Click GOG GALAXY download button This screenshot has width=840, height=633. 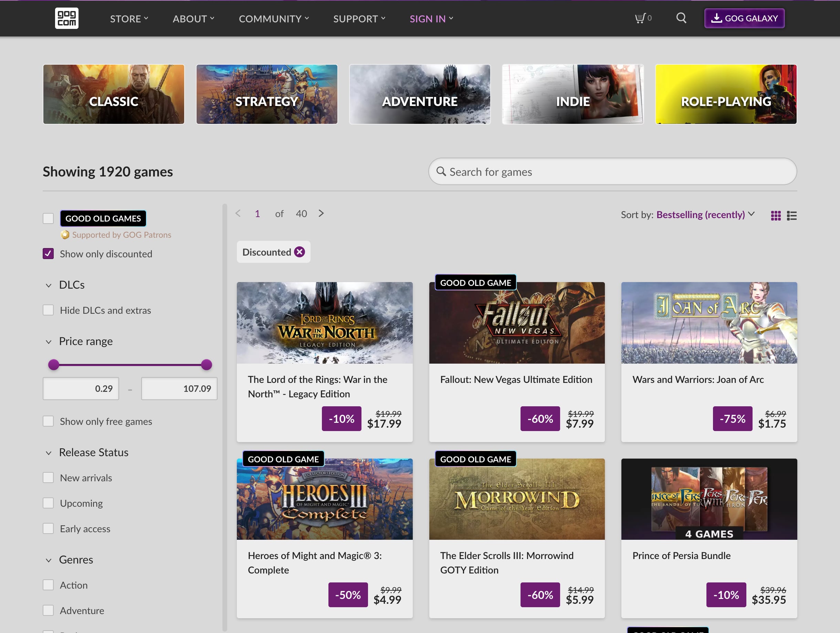[744, 18]
